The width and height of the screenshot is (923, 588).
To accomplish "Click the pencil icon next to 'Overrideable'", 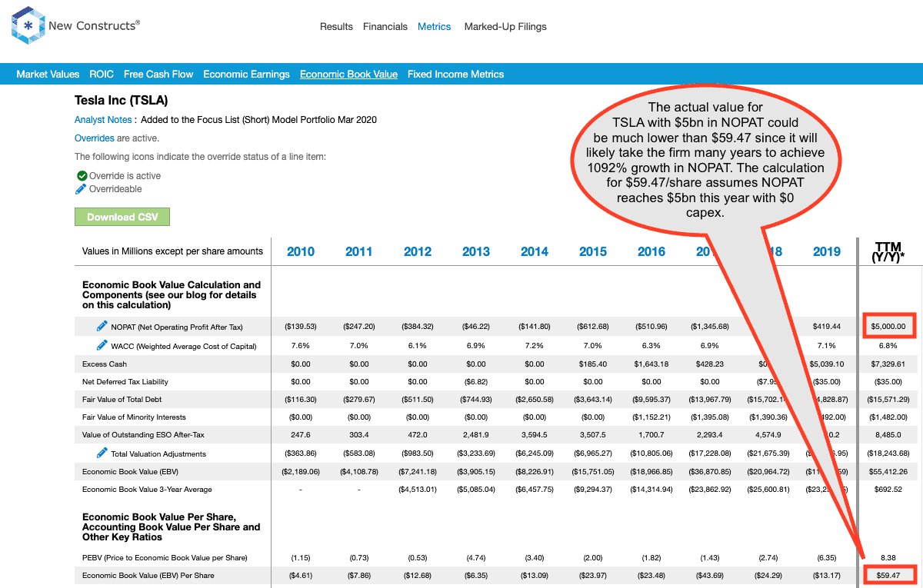I will tap(81, 189).
